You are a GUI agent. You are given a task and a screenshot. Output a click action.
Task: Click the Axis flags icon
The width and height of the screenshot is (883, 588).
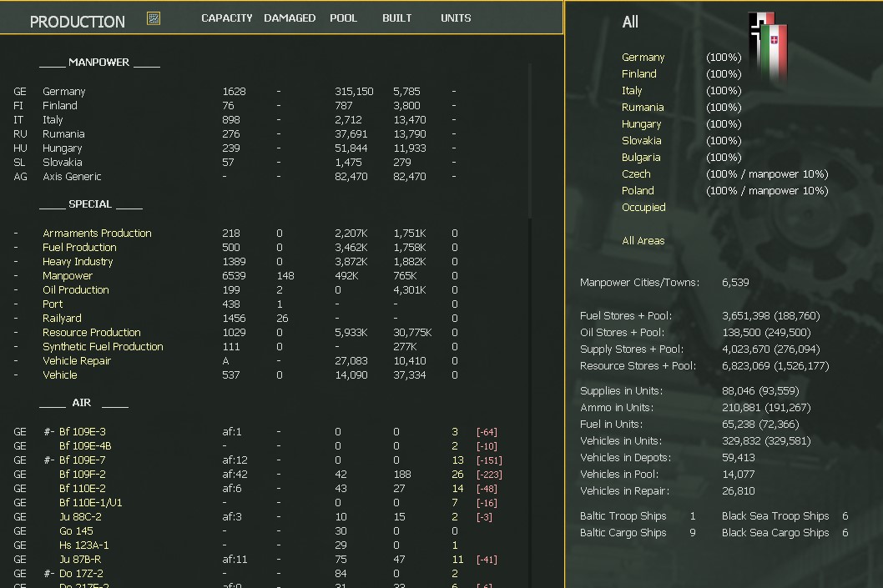(x=768, y=46)
